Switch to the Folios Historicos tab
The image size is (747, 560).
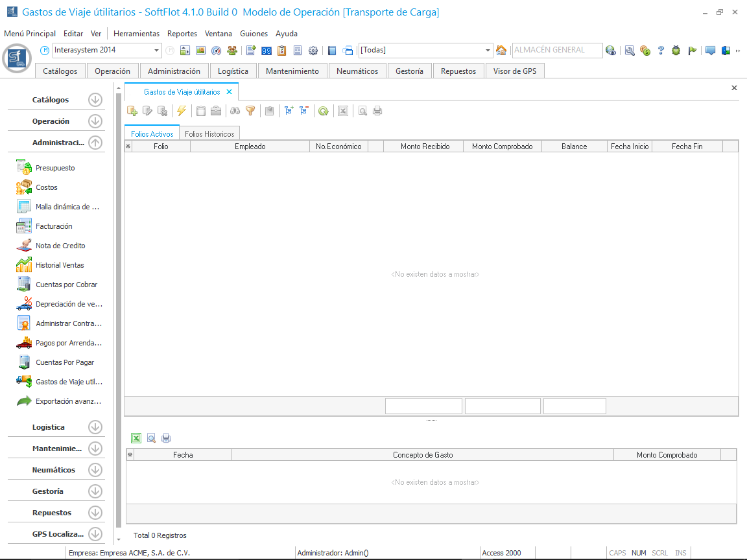pos(209,134)
